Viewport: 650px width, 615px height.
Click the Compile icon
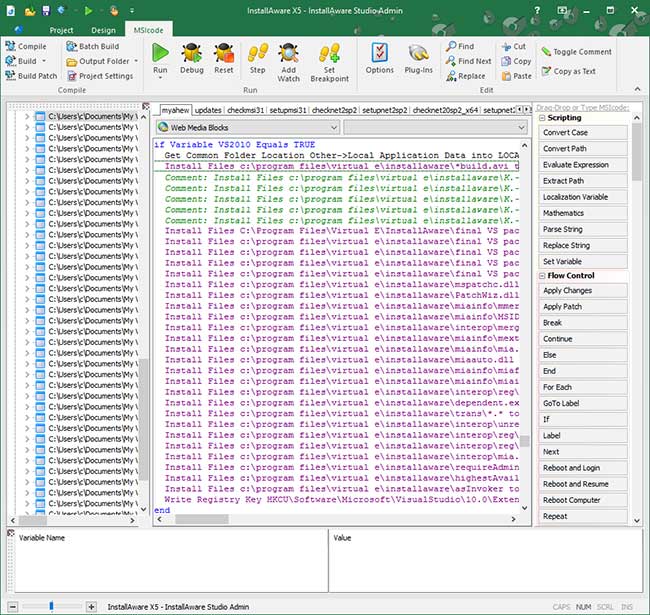[x=10, y=46]
